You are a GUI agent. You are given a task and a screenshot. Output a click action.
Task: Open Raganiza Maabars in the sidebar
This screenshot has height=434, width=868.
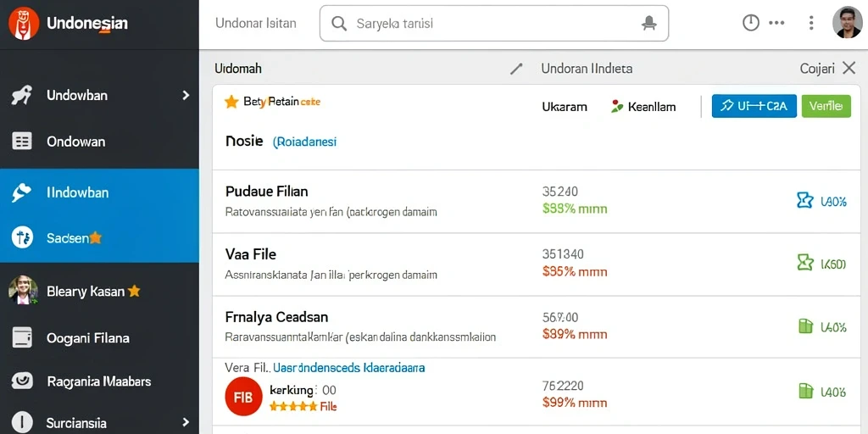(x=99, y=381)
